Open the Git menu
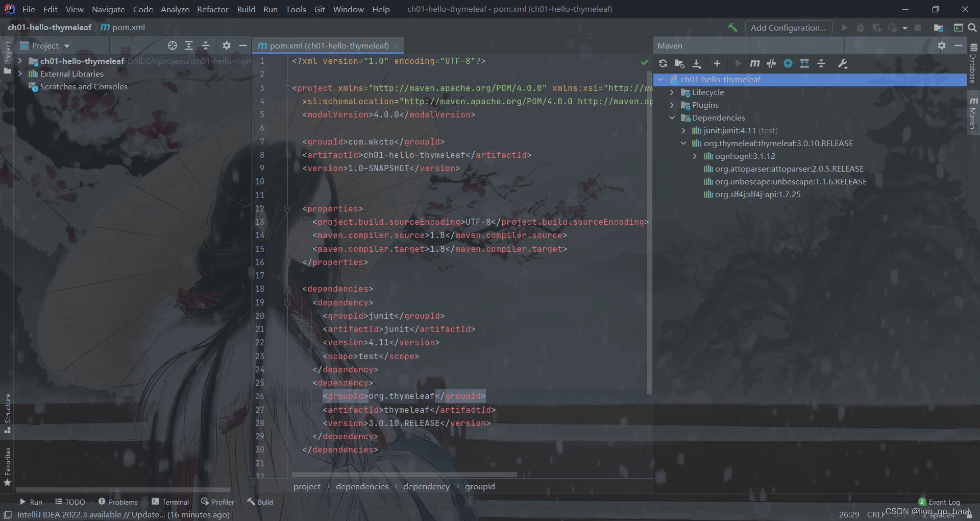Image resolution: width=980 pixels, height=521 pixels. click(x=320, y=9)
